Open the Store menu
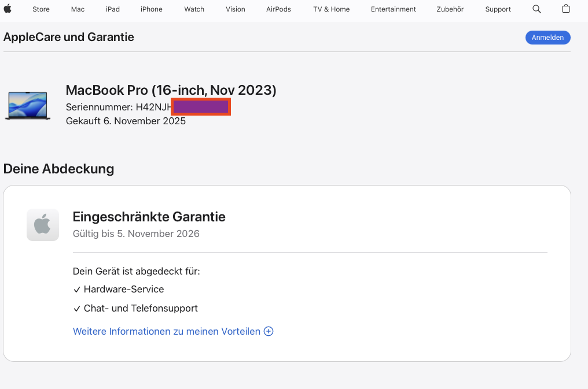The height and width of the screenshot is (389, 588). pos(41,9)
